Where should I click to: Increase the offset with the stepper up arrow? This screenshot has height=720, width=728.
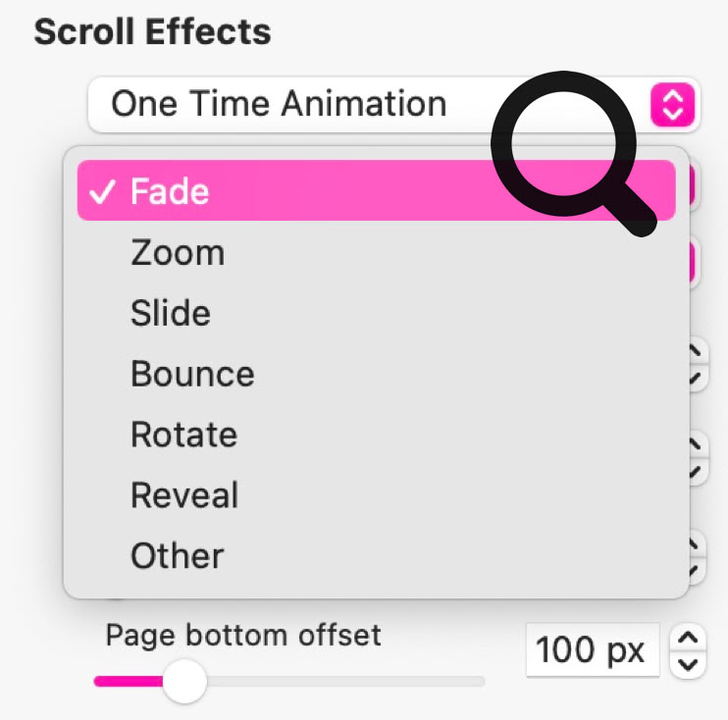pyautogui.click(x=691, y=639)
